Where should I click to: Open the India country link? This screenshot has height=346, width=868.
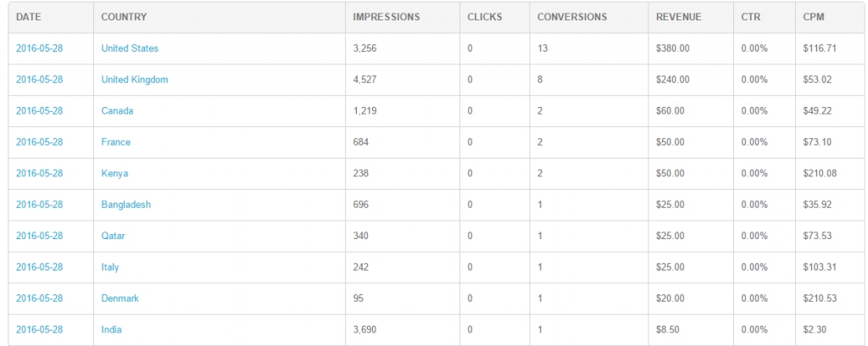coord(111,329)
